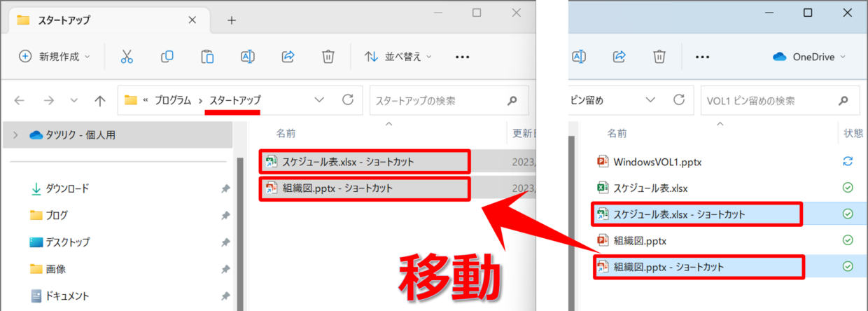868x311 pixels.
Task: Expand the タツリク - 個人用 tree node
Action: click(x=15, y=135)
